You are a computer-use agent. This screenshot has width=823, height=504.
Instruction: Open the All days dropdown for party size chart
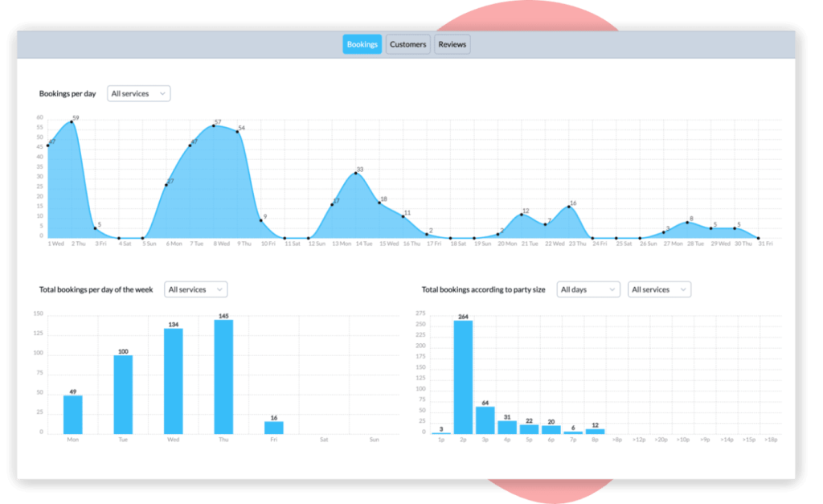[588, 289]
